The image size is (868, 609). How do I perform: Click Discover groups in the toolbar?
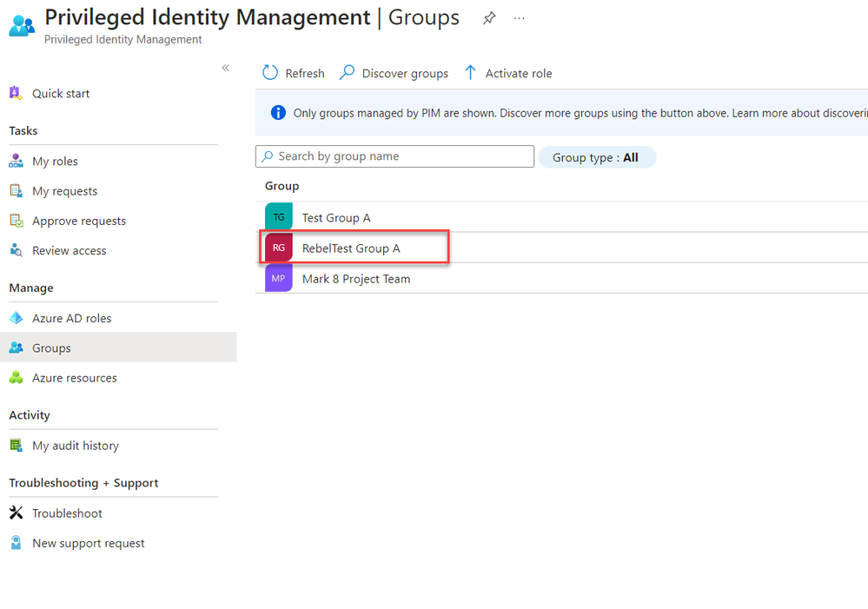tap(394, 73)
